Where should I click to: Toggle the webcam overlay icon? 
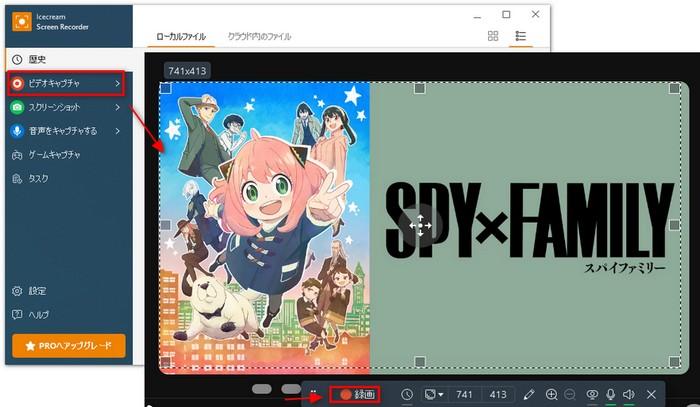(x=592, y=395)
